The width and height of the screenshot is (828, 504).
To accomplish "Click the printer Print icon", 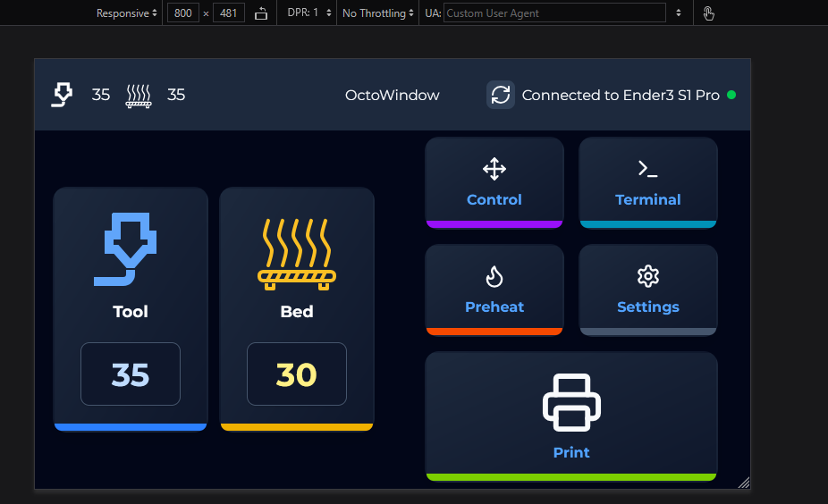I will (x=571, y=402).
